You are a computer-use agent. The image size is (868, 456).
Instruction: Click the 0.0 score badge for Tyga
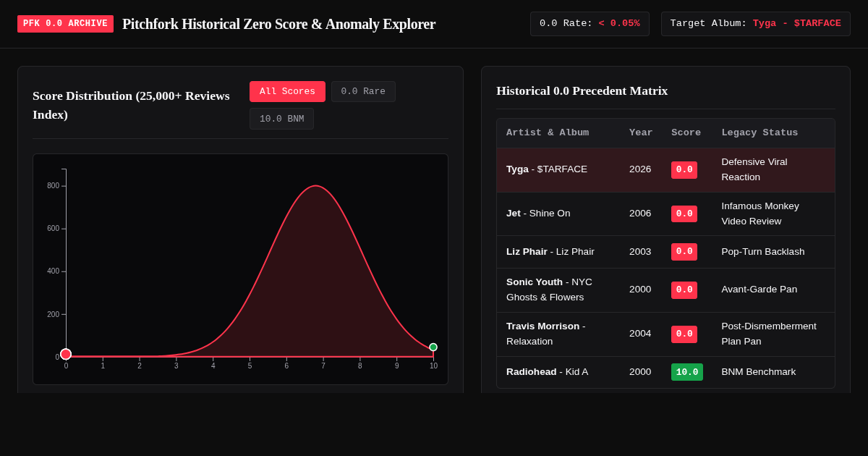(684, 170)
